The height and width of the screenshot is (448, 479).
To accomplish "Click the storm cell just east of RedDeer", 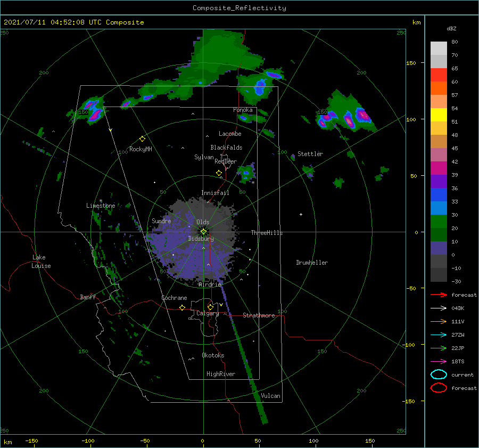I will (246, 174).
